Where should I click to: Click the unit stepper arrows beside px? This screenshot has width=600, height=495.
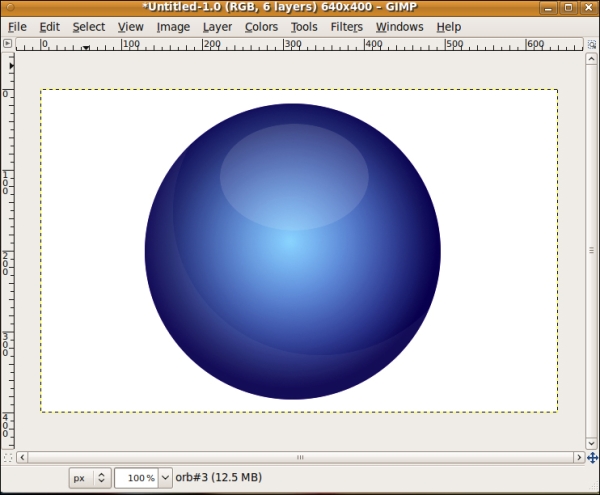pyautogui.click(x=101, y=478)
